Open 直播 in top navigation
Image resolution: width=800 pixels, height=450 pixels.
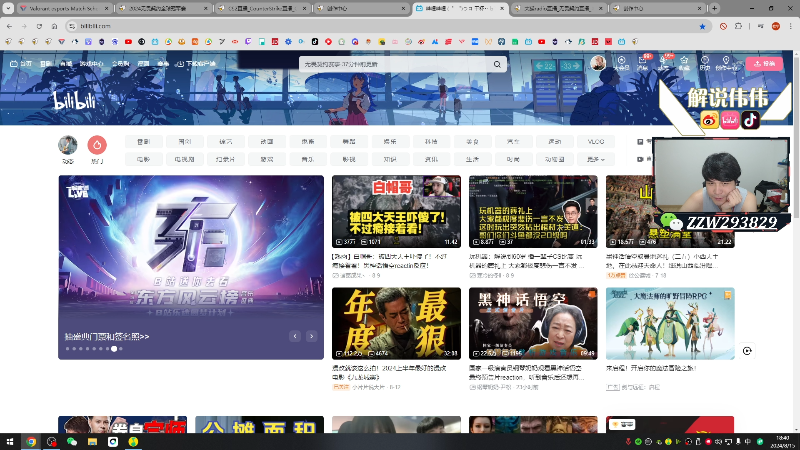click(65, 64)
